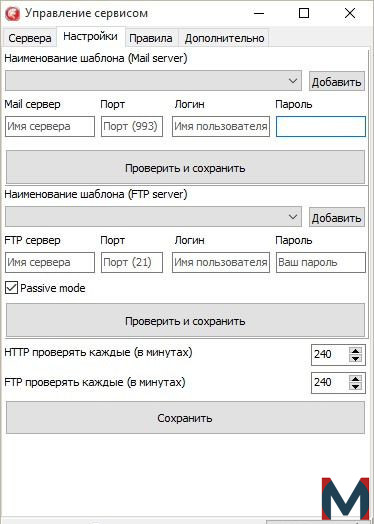Image resolution: width=374 pixels, height=524 pixels.
Task: Click Проверить и сохранить under Mail settings
Action: click(185, 167)
